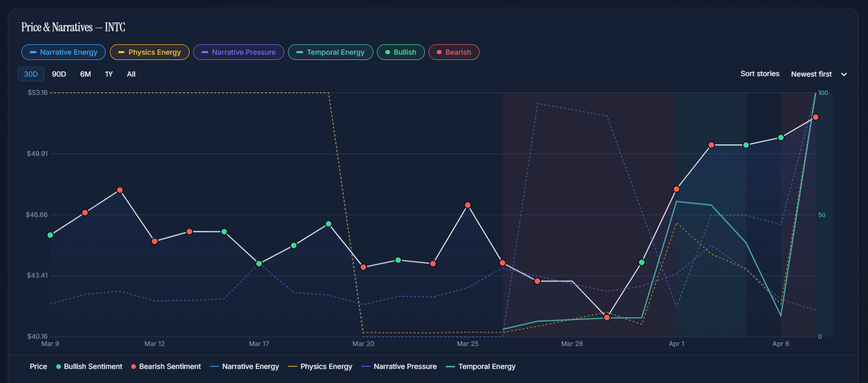Click the Temporal Energy legend line icon
Image resolution: width=868 pixels, height=383 pixels.
coord(450,367)
